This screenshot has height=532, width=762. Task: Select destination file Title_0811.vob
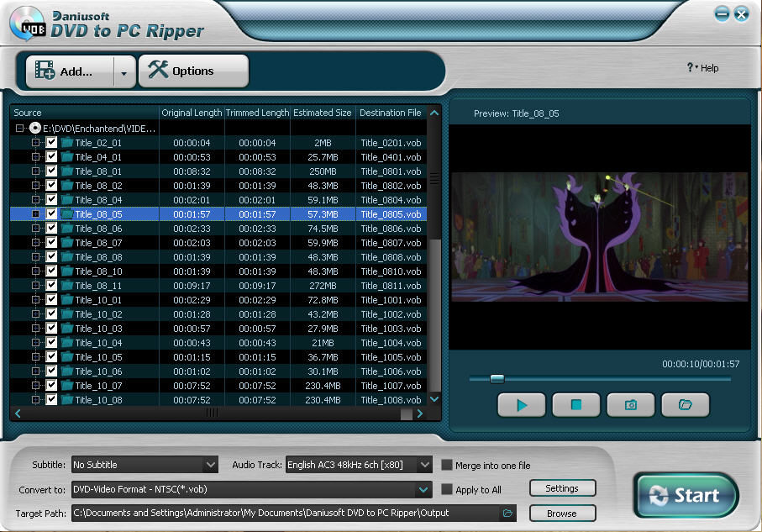click(x=392, y=286)
